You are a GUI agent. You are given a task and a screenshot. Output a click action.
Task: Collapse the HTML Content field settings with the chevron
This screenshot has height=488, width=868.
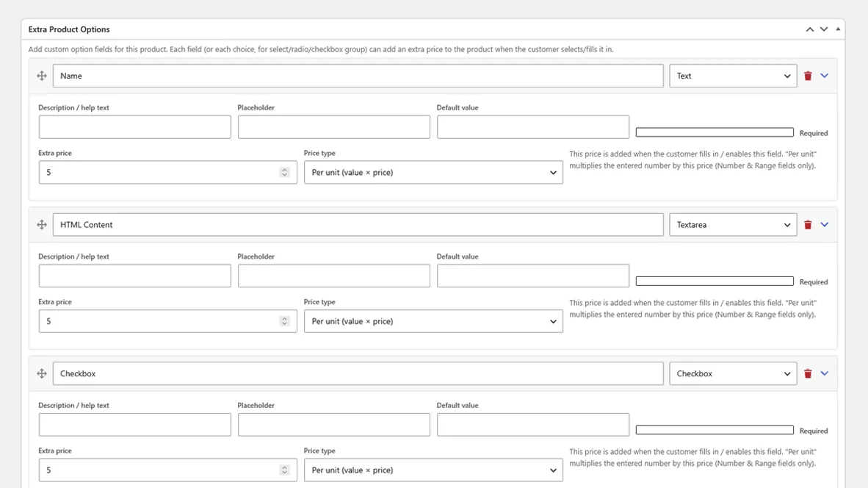[824, 225]
